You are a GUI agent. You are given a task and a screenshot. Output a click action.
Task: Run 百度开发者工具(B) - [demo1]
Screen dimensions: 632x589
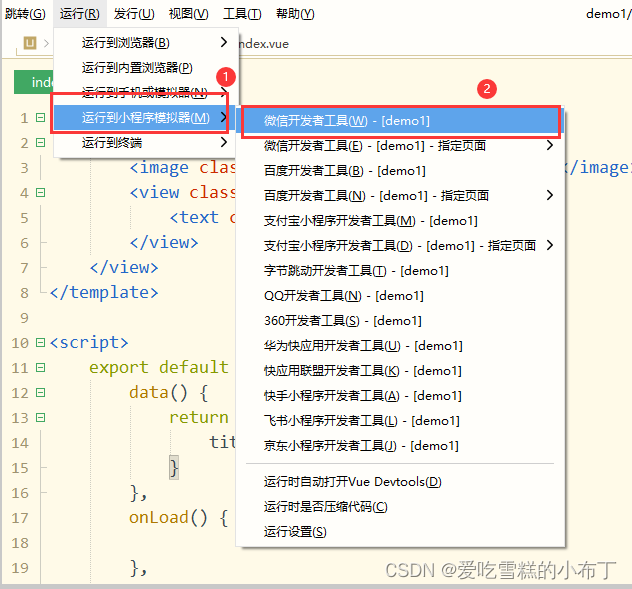coord(401,171)
